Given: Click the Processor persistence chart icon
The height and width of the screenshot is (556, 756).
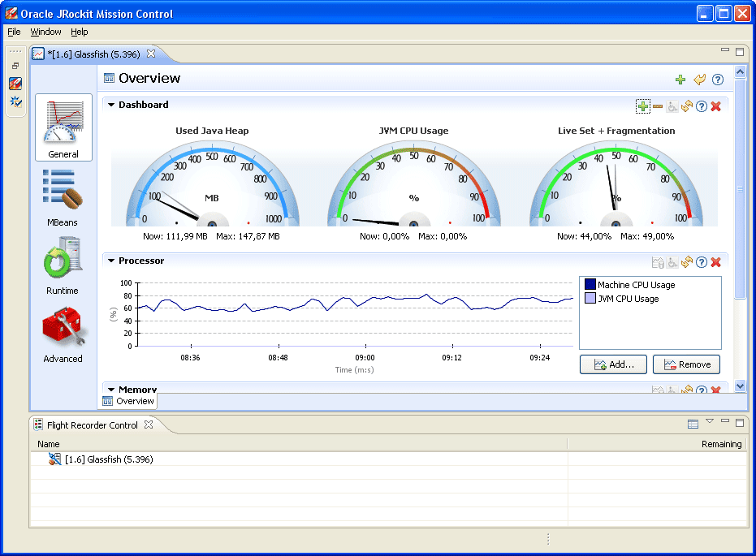Looking at the screenshot, I should (658, 262).
